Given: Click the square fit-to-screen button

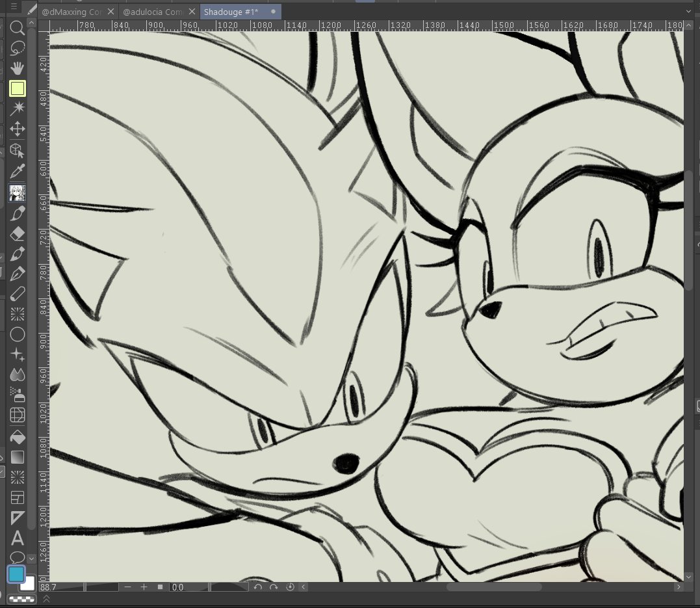Looking at the screenshot, I should click(161, 587).
